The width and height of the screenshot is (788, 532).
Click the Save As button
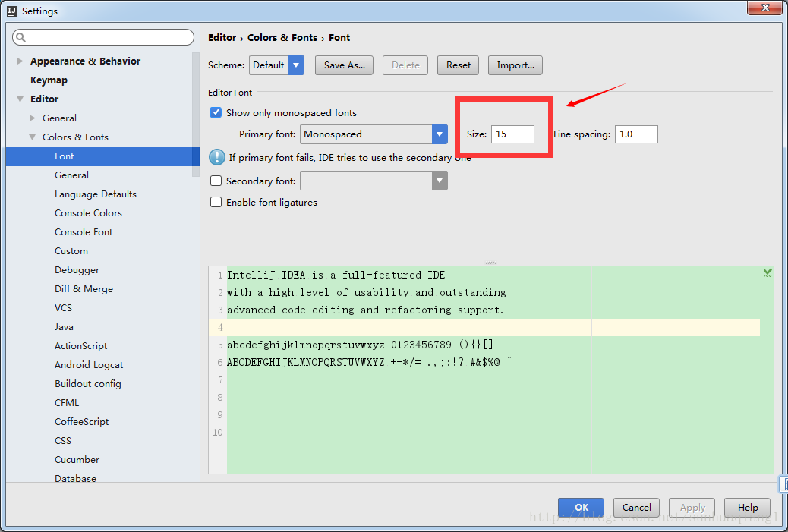point(344,65)
